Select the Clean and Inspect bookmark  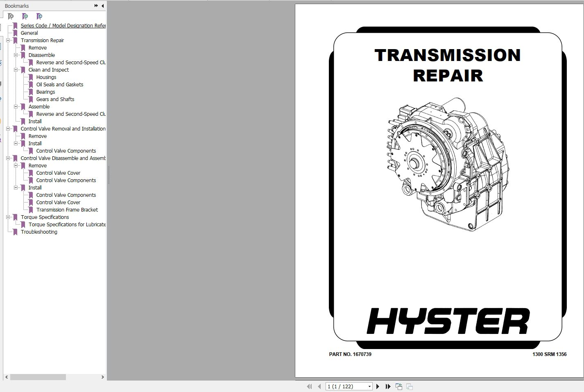tap(48, 70)
